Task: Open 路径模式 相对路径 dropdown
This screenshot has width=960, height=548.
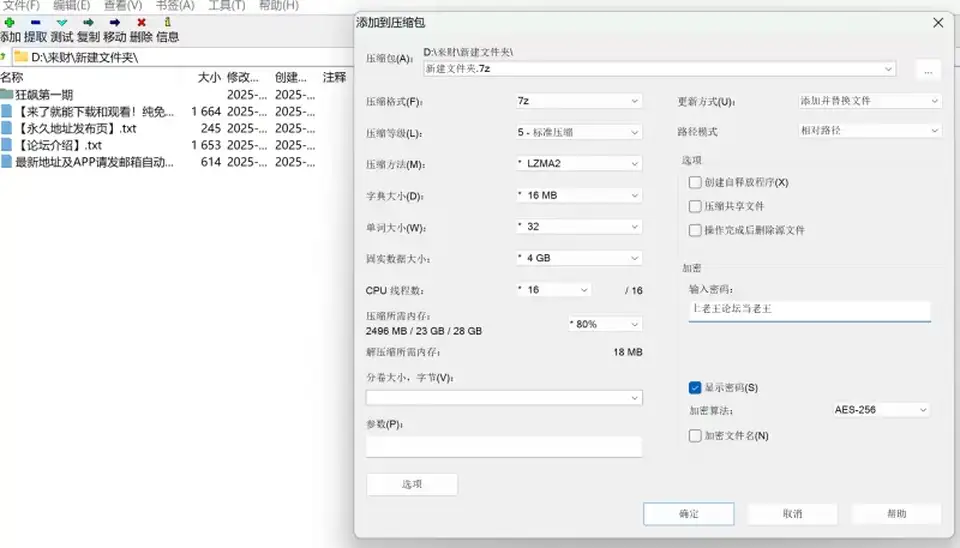Action: 869,130
